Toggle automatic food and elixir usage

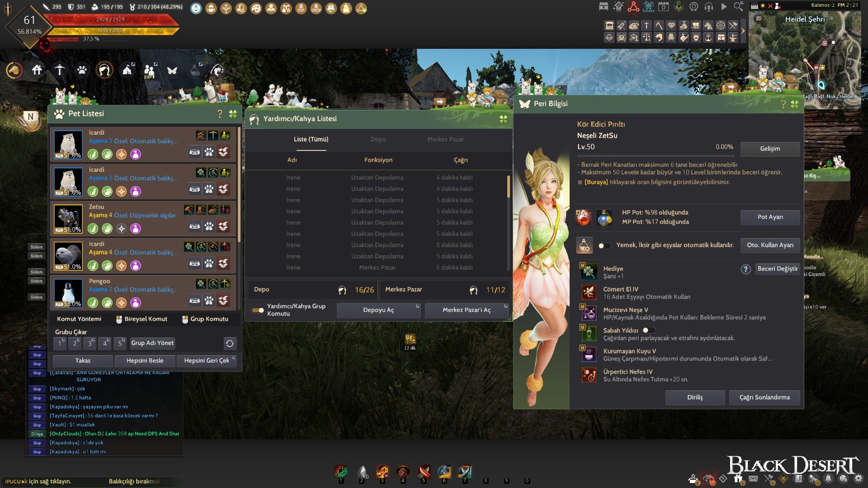[604, 246]
